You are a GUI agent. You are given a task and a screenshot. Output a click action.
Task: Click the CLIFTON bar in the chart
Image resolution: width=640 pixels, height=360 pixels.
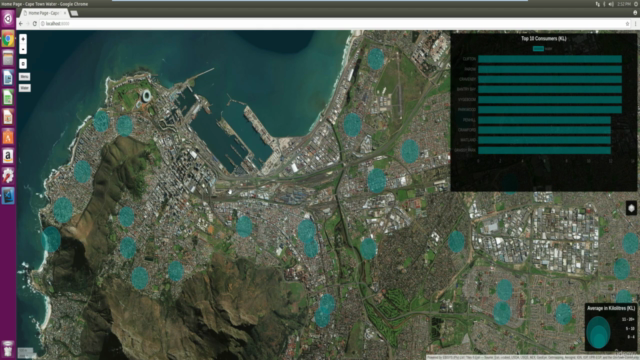coord(550,59)
